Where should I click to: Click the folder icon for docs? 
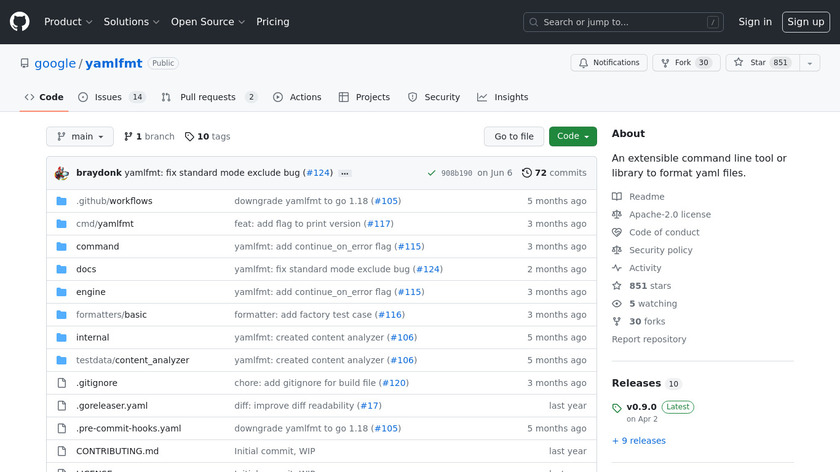click(62, 269)
